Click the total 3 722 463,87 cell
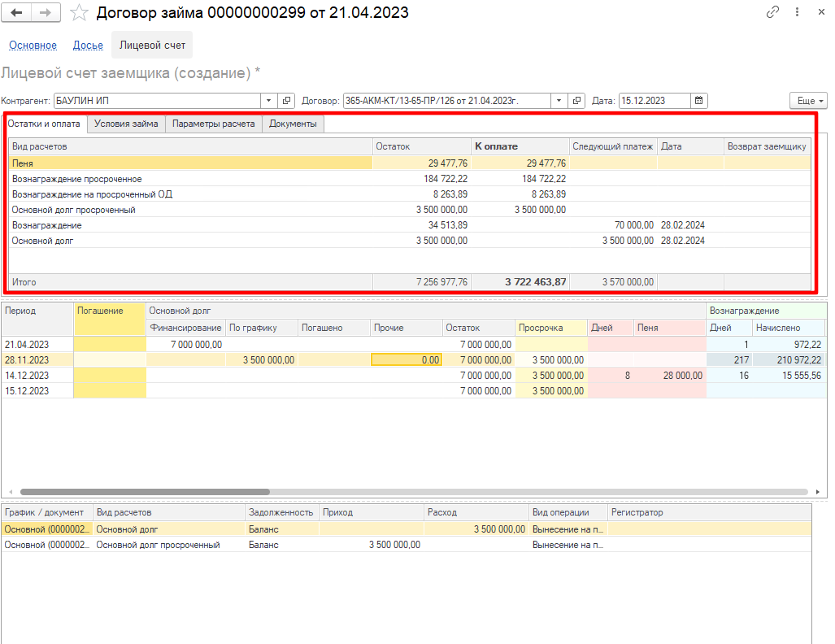The height and width of the screenshot is (644, 835). [520, 282]
